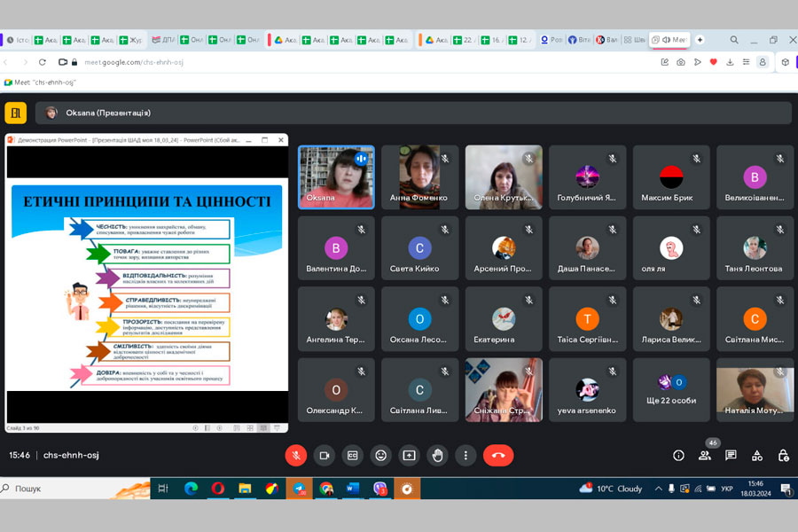The height and width of the screenshot is (532, 798).
Task: Turn on closed captions
Action: point(353,455)
